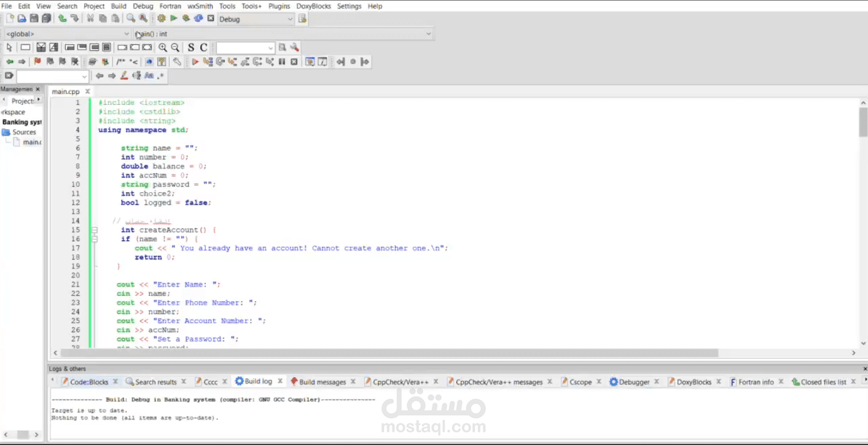
Task: Click the editor vertical scrollbar thumb
Action: [863, 122]
